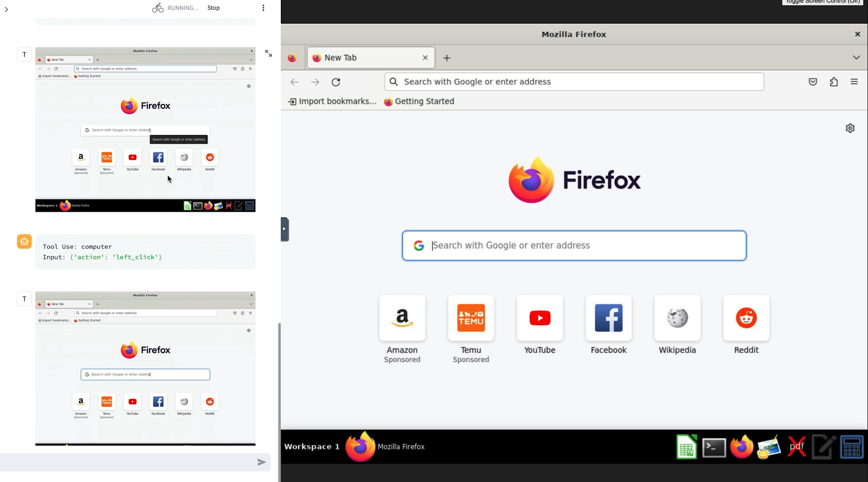Expand the sidebar with the top-left chevron
Screen dimensions: 868x482
[6, 9]
